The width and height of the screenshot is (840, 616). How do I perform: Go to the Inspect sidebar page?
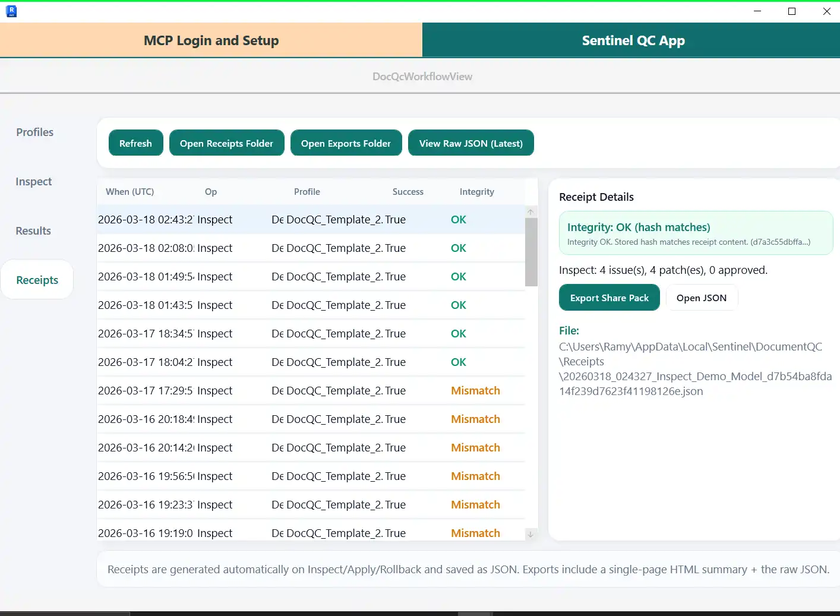click(x=34, y=182)
